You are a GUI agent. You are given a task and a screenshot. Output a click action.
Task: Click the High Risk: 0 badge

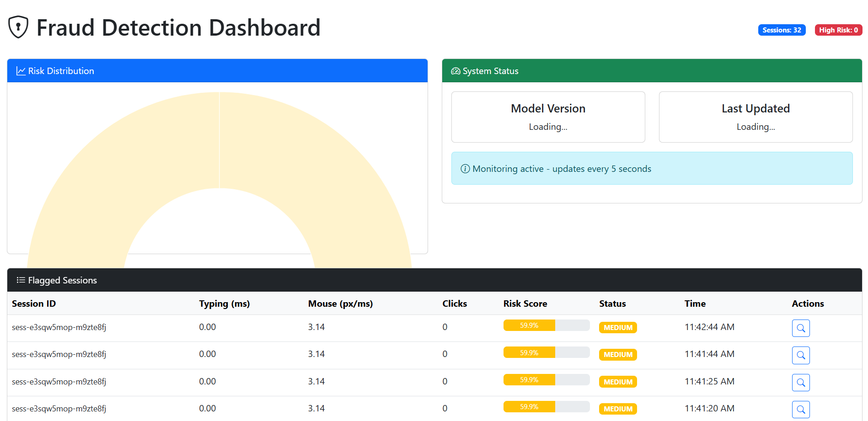(838, 30)
